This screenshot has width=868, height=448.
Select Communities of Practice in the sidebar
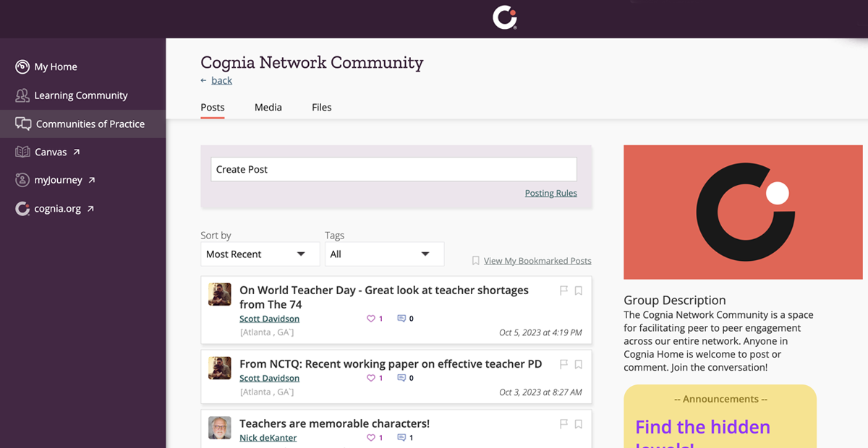point(82,124)
